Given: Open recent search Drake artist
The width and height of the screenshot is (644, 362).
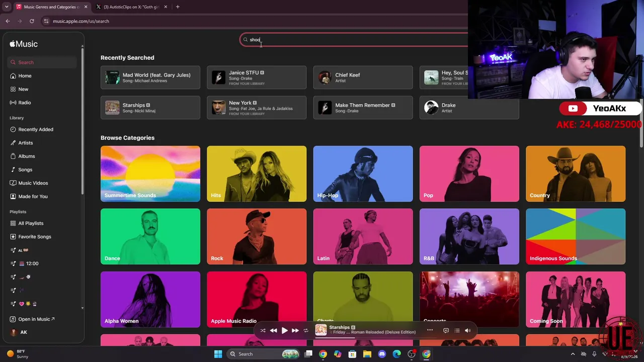Looking at the screenshot, I should coord(469,108).
